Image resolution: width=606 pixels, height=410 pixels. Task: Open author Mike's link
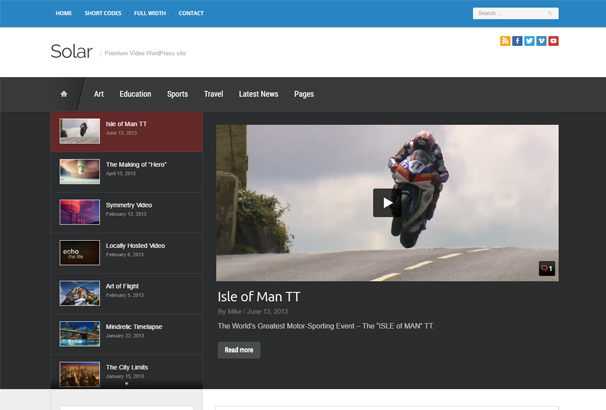coord(234,311)
